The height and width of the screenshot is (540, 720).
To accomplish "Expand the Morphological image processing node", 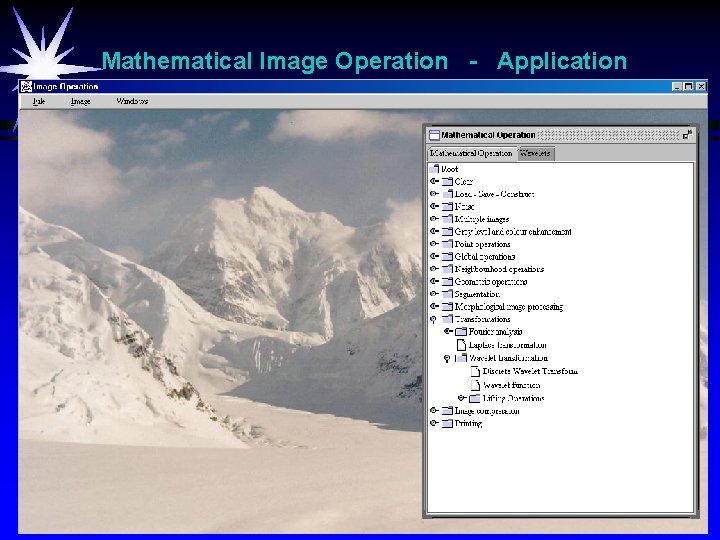I will (434, 306).
